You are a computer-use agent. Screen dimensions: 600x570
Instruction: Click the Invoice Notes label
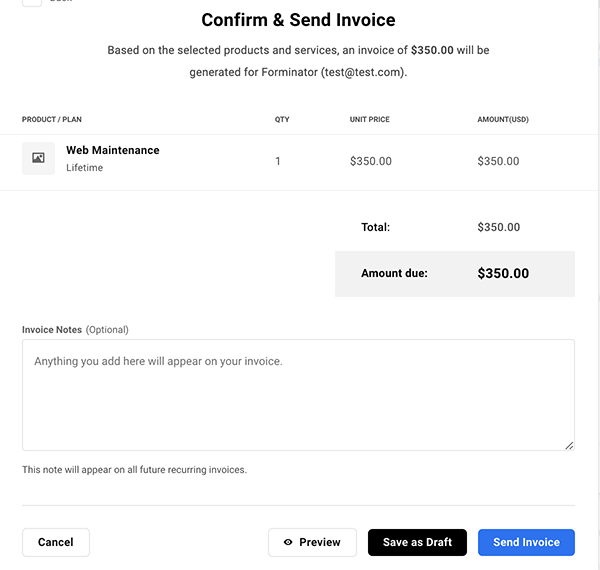[52, 329]
